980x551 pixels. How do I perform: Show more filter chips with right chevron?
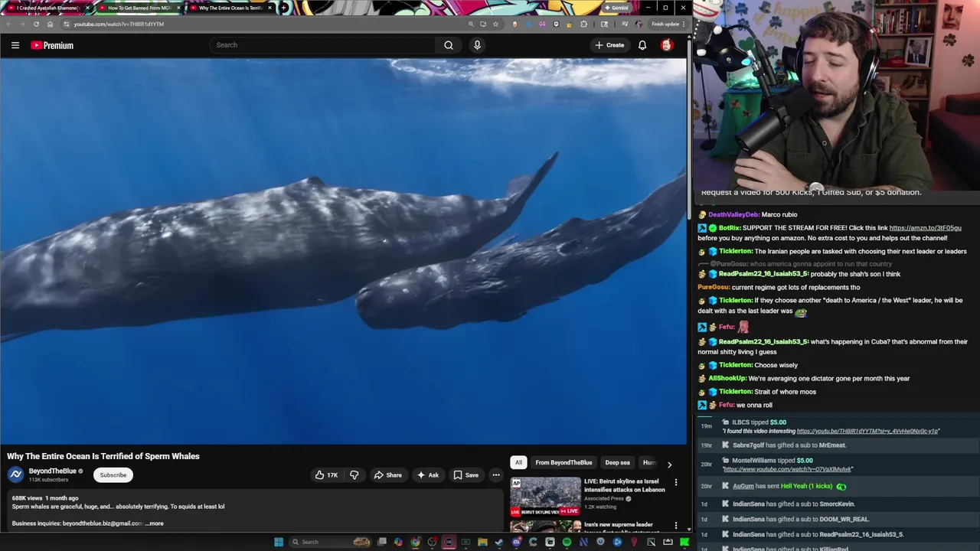click(x=669, y=465)
